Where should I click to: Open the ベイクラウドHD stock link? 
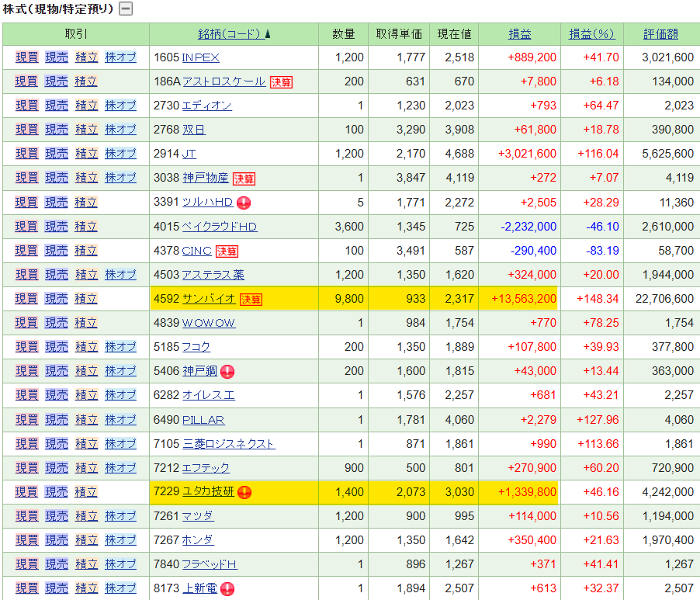click(219, 227)
